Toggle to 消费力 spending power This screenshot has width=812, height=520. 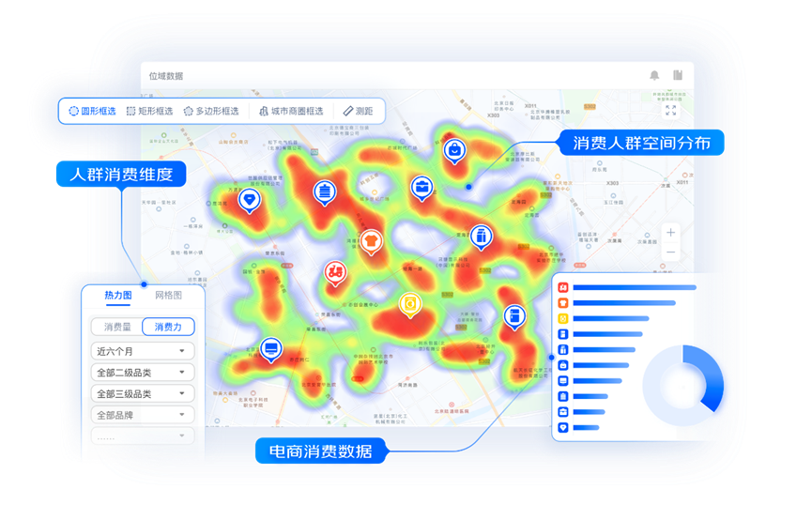click(168, 327)
